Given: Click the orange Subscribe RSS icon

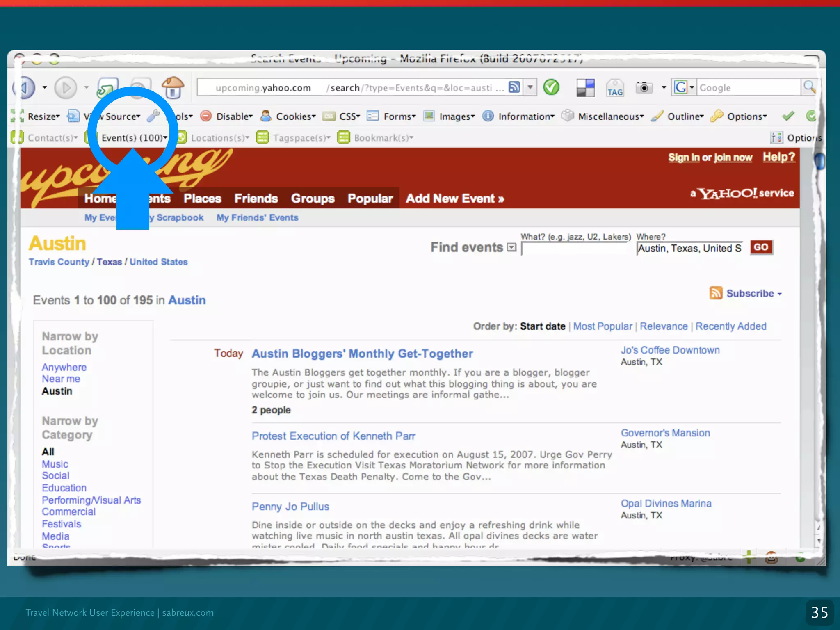Looking at the screenshot, I should [x=716, y=293].
